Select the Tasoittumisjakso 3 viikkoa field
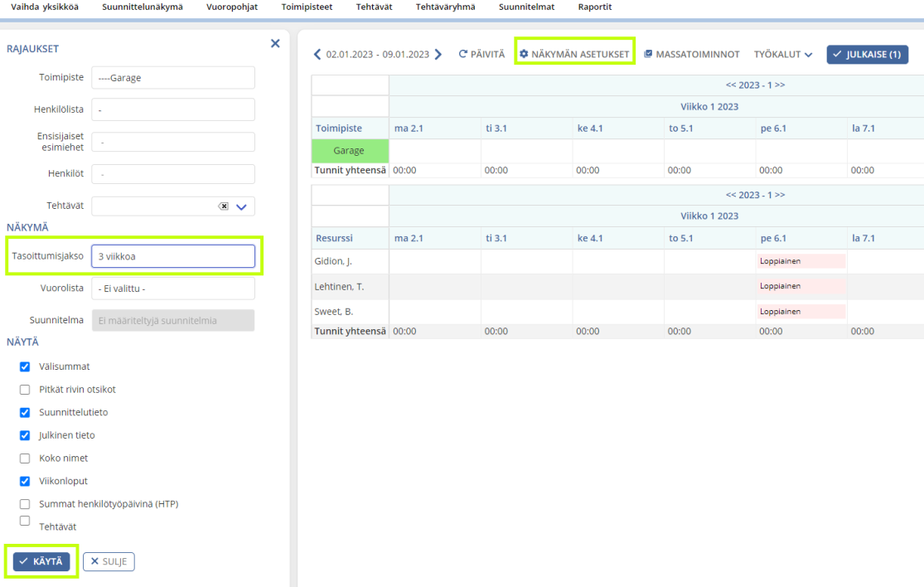The height and width of the screenshot is (587, 924). 173,256
